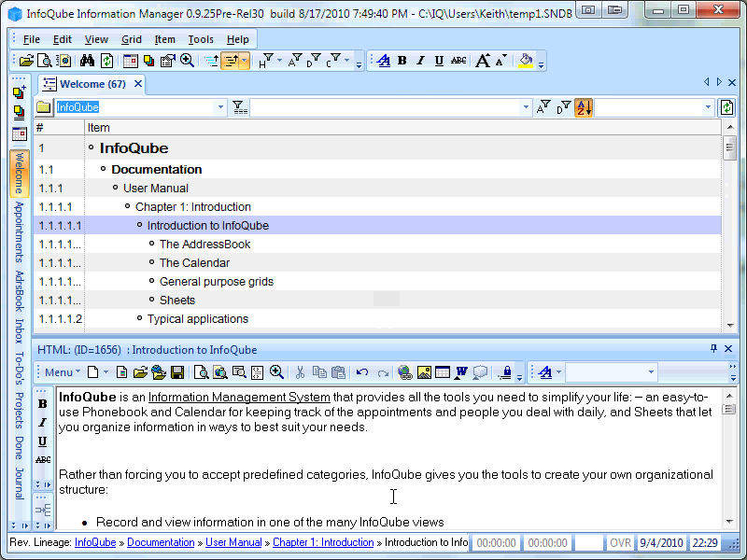The width and height of the screenshot is (747, 560).
Task: Close the Welcome (67) tab
Action: click(138, 84)
